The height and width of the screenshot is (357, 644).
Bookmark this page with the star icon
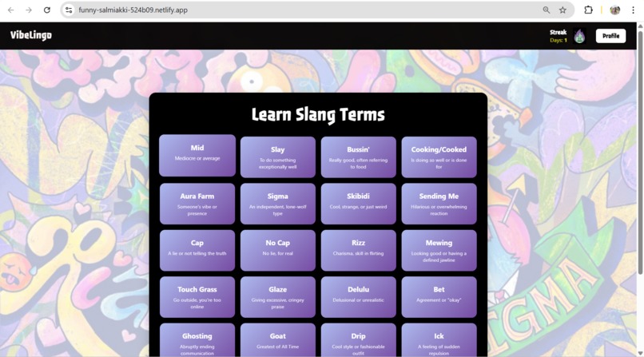pyautogui.click(x=563, y=10)
